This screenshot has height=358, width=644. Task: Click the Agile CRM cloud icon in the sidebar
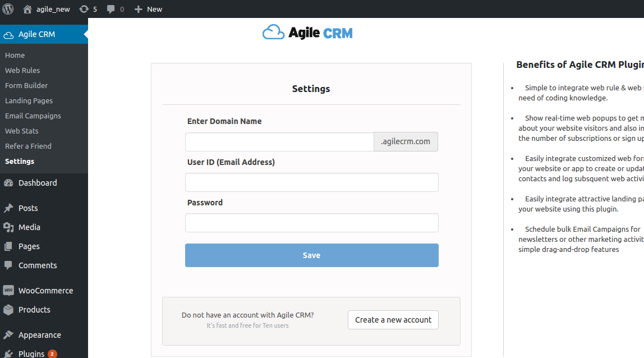tap(8, 35)
